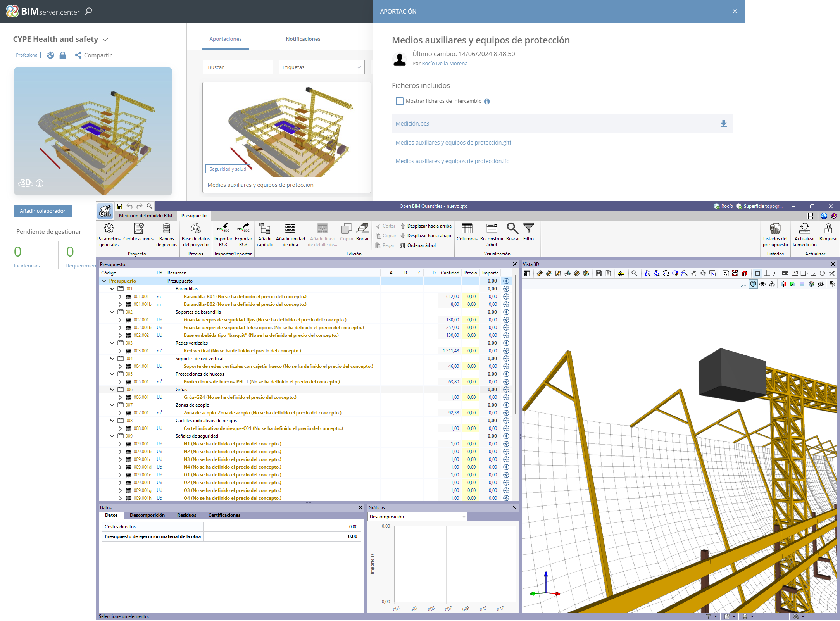Click the Exportar BC3 icon

243,229
